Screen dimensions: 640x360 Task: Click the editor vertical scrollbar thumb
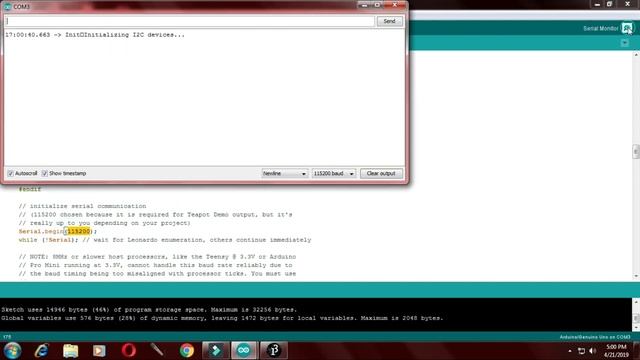(x=636, y=151)
